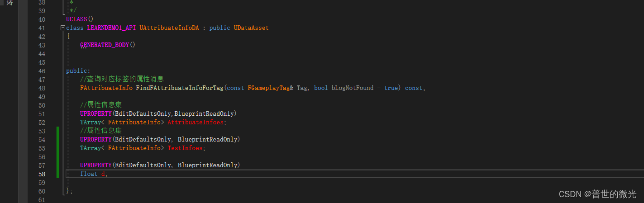Select LEARNDEMO1_API in class declaration
Screen dimensions: 644x203
pyautogui.click(x=111, y=28)
